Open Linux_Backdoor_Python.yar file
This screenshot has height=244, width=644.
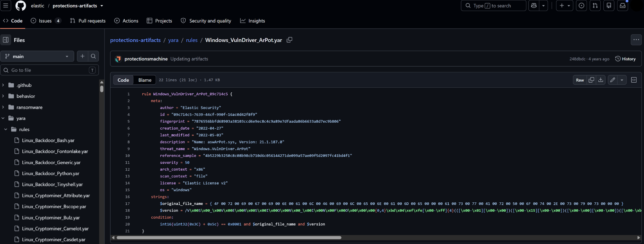click(50, 173)
